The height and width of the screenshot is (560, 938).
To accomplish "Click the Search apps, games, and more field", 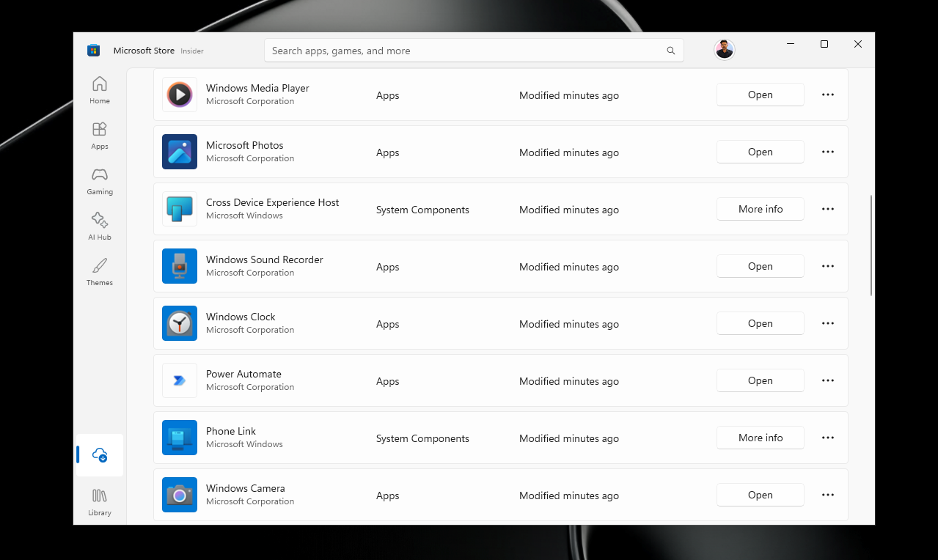I will click(x=474, y=51).
